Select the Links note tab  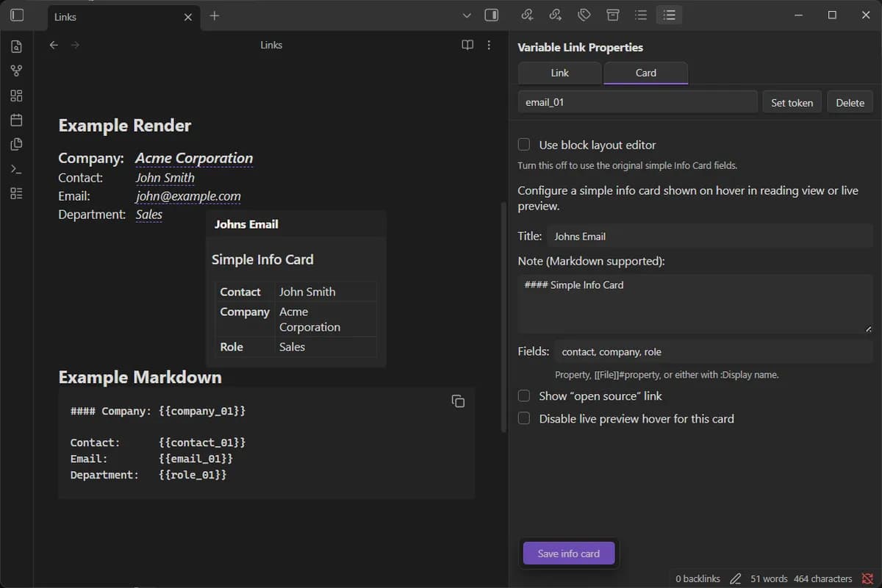click(x=123, y=17)
